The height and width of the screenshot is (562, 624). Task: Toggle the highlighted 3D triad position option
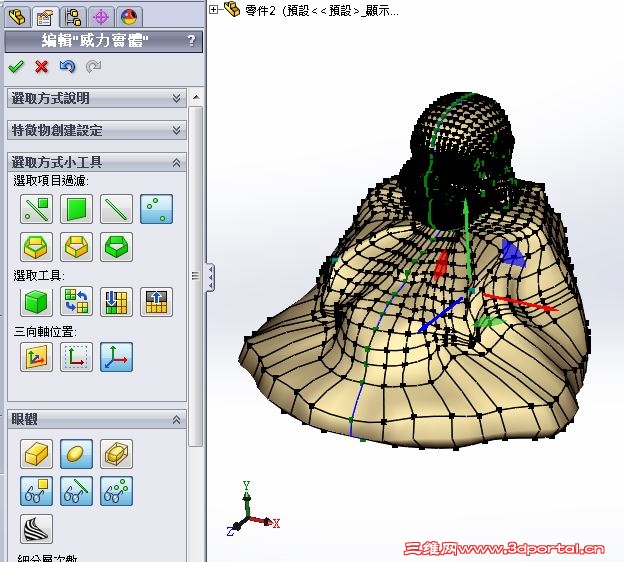pos(116,357)
